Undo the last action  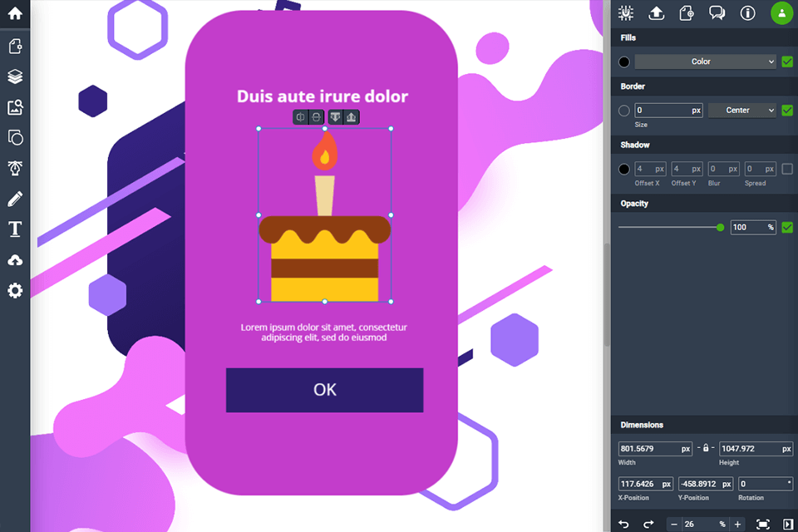tap(623, 524)
